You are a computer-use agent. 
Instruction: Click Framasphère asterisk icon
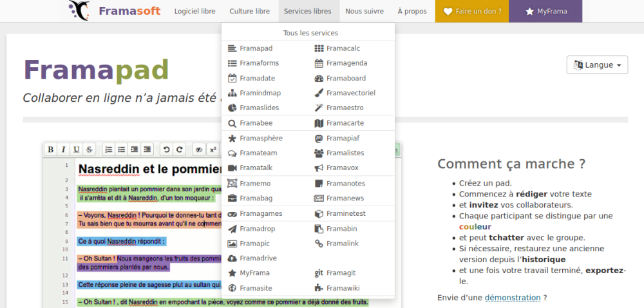coord(232,139)
